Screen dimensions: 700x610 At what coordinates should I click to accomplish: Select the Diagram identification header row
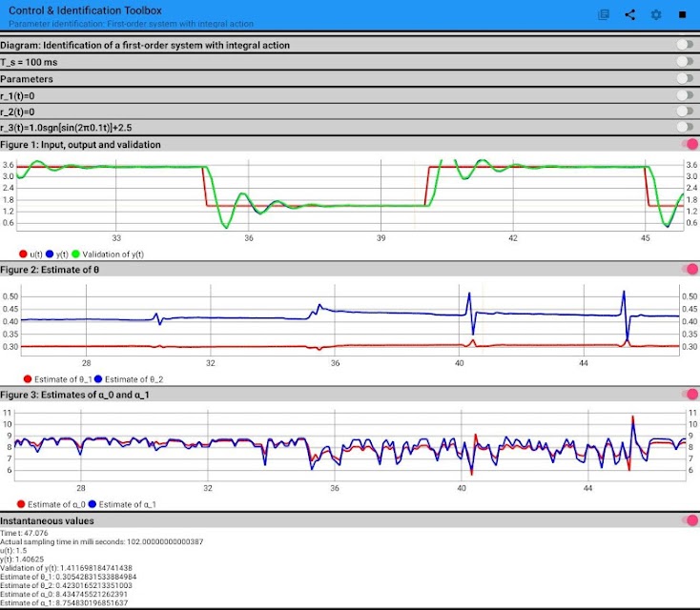click(350, 45)
